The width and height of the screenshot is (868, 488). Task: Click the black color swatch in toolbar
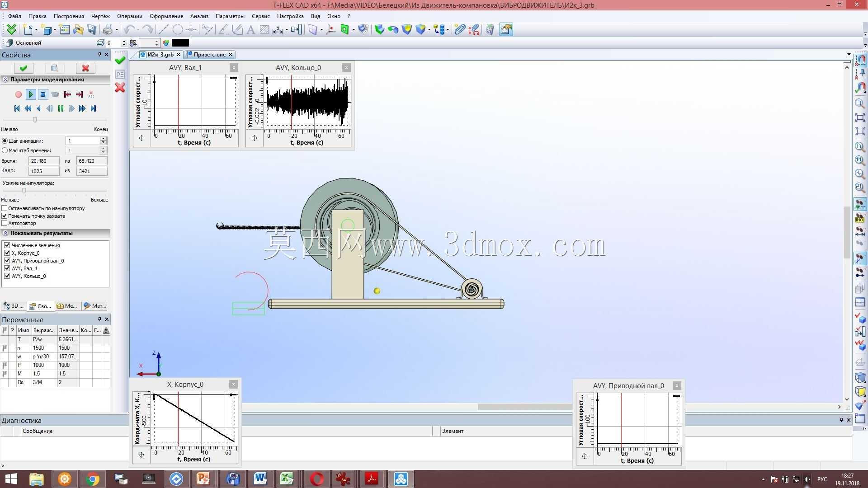[180, 43]
